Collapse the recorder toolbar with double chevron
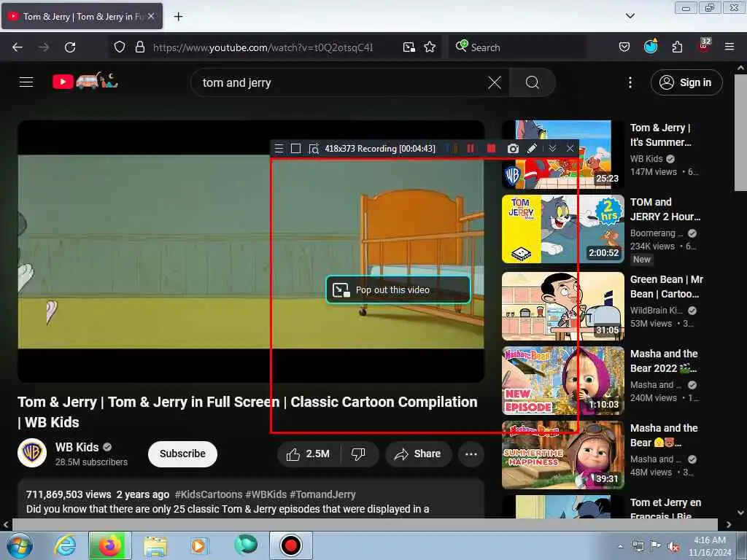Image resolution: width=747 pixels, height=560 pixels. 553,149
